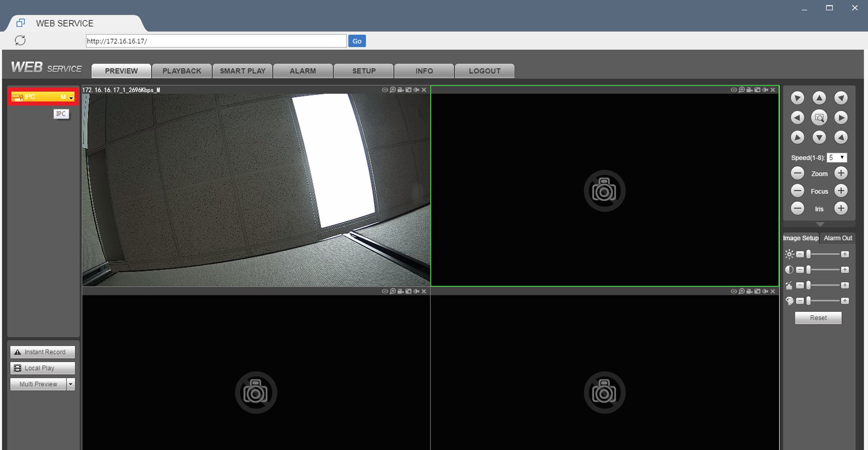868x450 pixels.
Task: Click the Reset button under image setup
Action: coord(818,318)
